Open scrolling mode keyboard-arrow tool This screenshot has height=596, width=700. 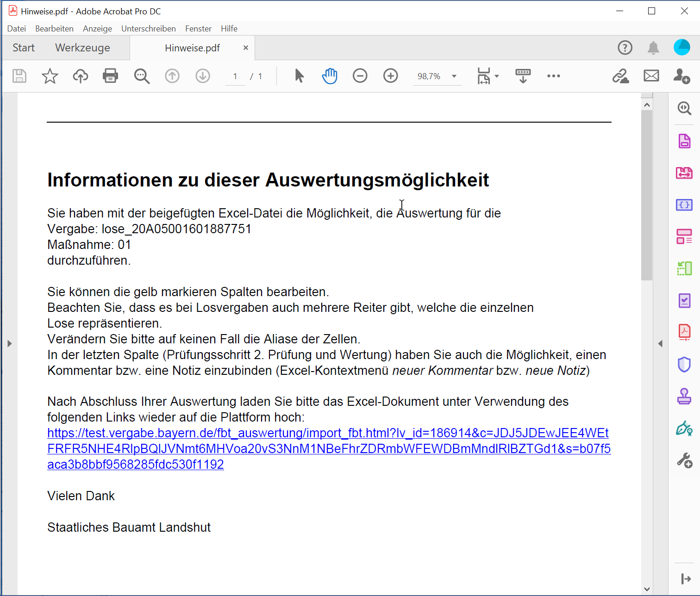click(523, 76)
